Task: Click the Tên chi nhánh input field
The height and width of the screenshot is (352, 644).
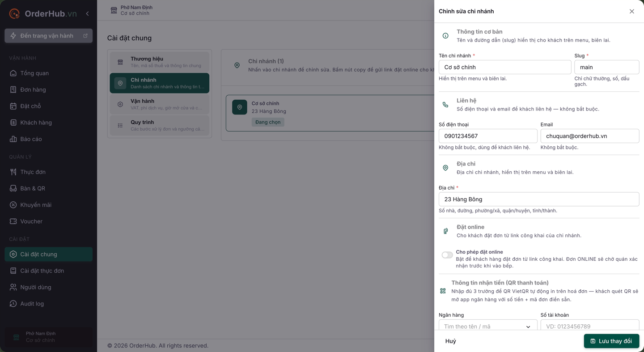Action: [x=505, y=67]
